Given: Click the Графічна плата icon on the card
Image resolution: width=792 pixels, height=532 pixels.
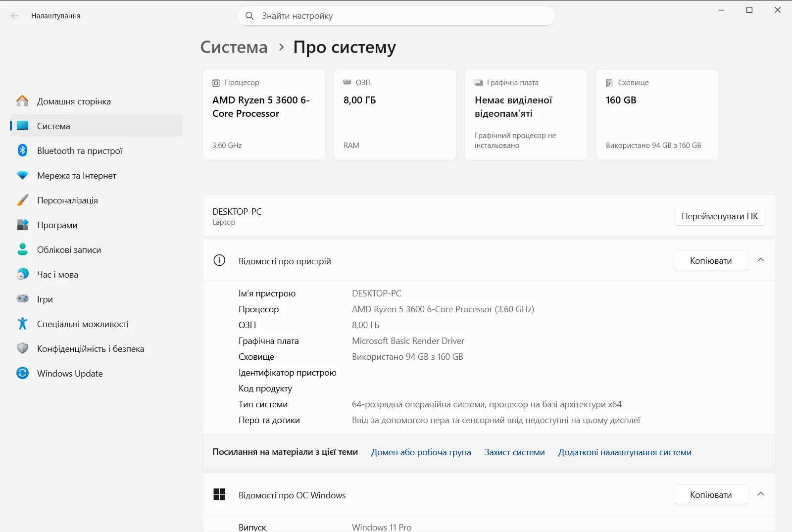Looking at the screenshot, I should (x=479, y=83).
